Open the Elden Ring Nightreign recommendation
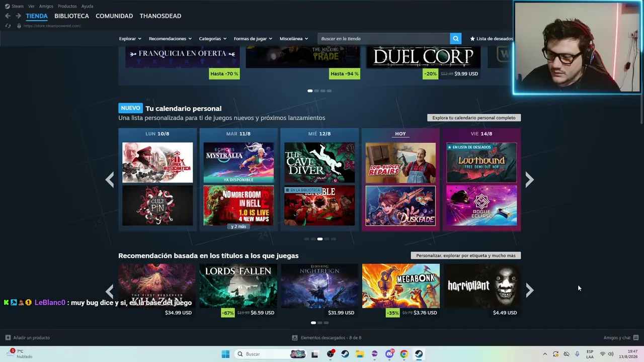Image resolution: width=644 pixels, height=362 pixels. click(319, 286)
